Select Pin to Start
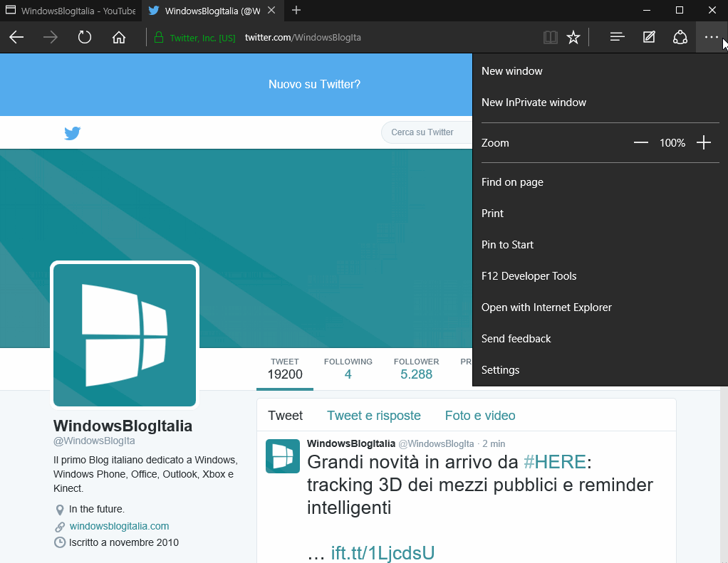728x563 pixels. coord(600,244)
